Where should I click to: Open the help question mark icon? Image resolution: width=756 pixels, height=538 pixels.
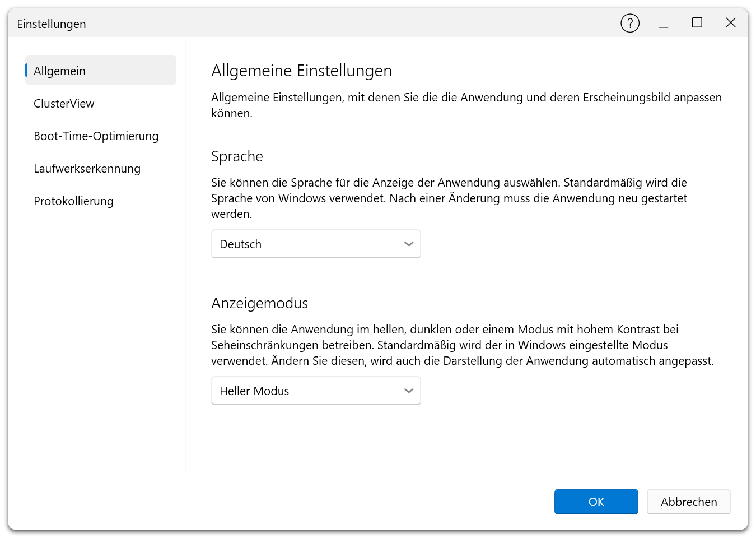pos(629,23)
